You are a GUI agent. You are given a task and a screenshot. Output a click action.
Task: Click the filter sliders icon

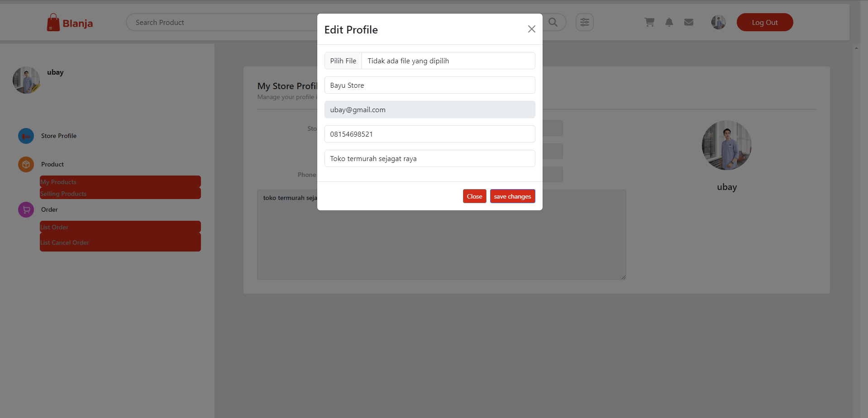pos(584,22)
